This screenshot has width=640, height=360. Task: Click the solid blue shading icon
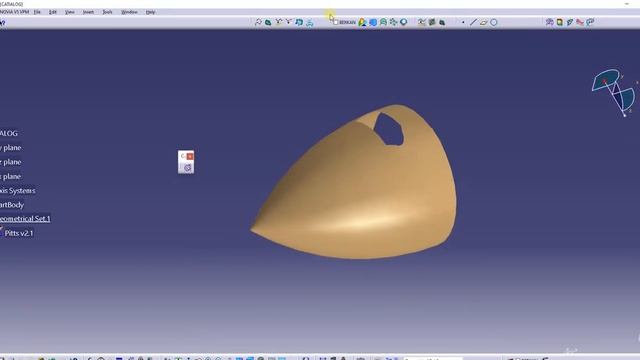[373, 22]
